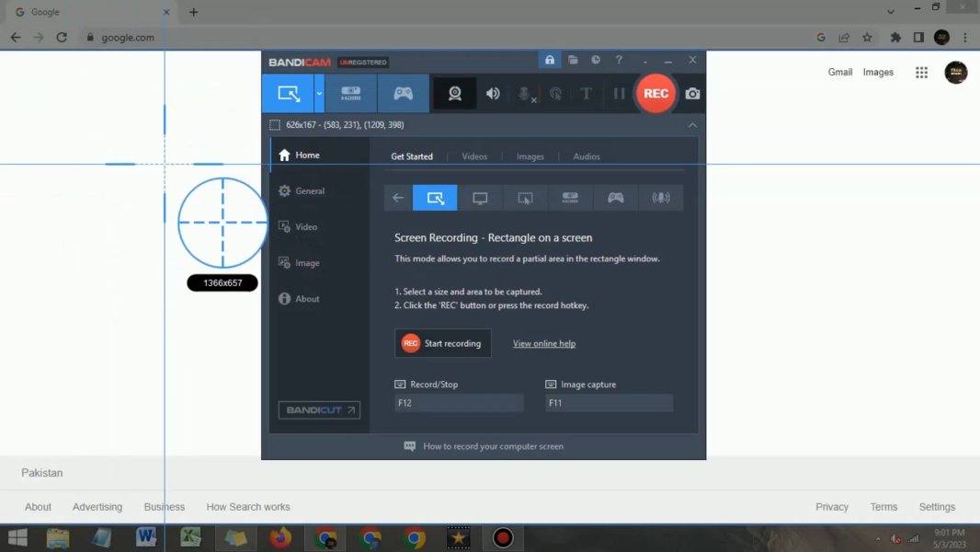Click the Record/Stop hotkey field F12
The image size is (980, 552).
[x=459, y=403]
